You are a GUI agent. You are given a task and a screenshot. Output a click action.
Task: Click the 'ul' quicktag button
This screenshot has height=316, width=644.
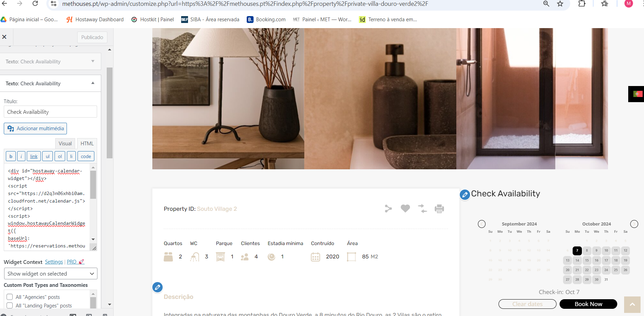(x=48, y=156)
